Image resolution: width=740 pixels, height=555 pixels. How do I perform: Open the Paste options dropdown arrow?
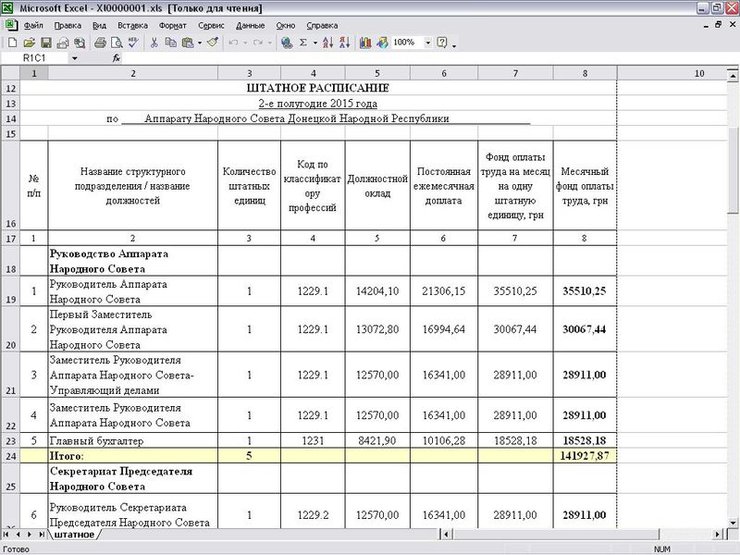199,43
